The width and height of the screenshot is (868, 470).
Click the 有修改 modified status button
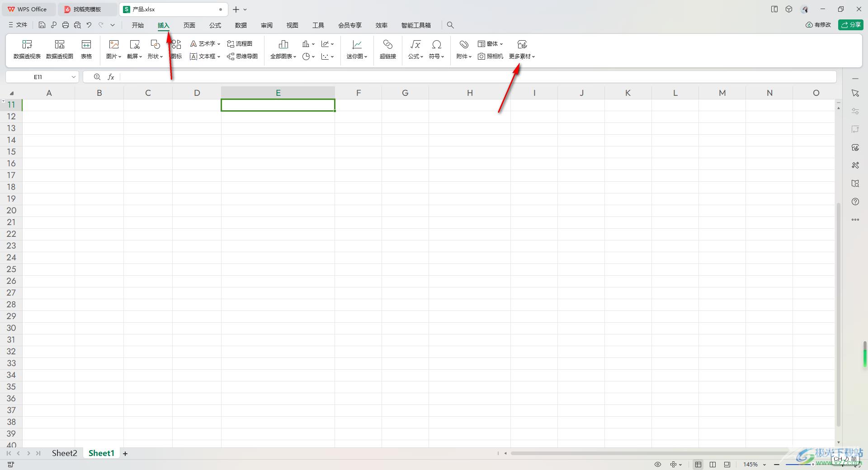click(x=818, y=25)
